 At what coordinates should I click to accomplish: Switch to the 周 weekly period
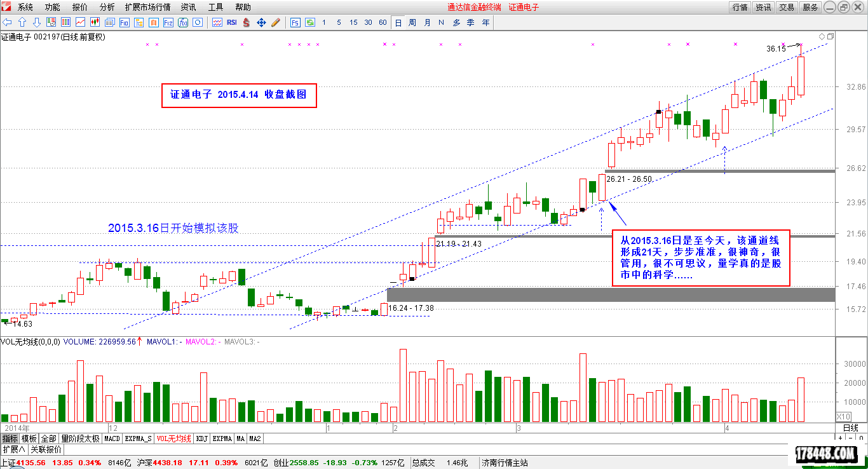(412, 22)
